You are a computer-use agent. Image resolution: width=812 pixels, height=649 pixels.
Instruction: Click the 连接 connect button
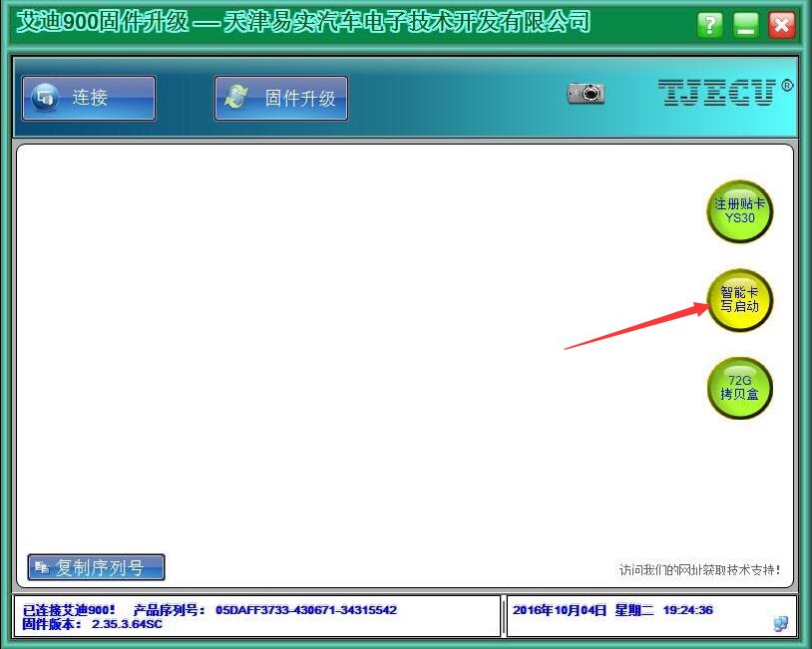click(x=89, y=98)
